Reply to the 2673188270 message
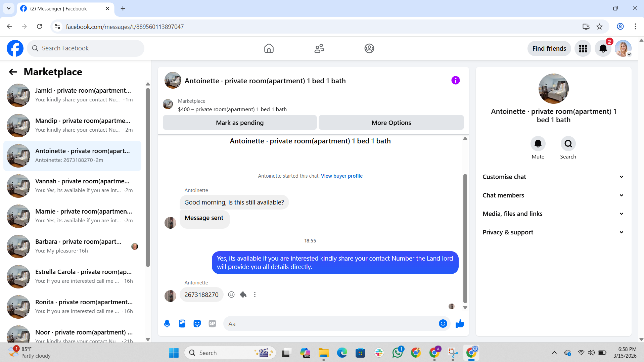Viewport: 644px width, 362px height. coord(243,295)
